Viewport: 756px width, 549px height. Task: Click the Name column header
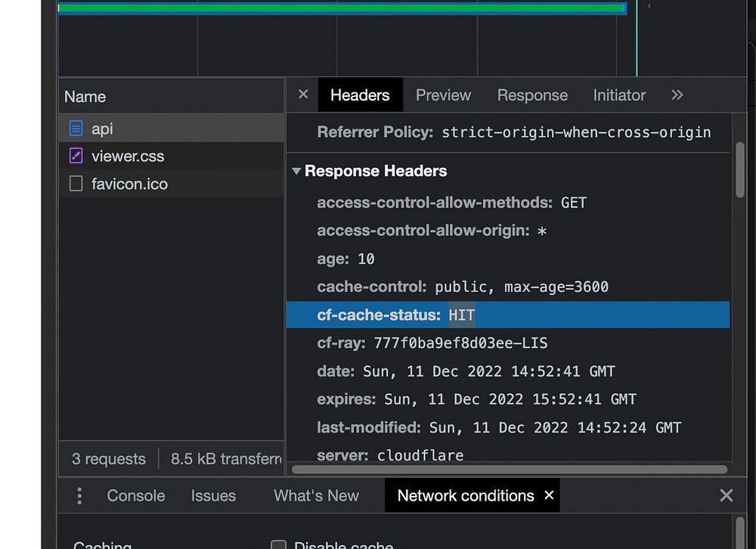click(85, 97)
